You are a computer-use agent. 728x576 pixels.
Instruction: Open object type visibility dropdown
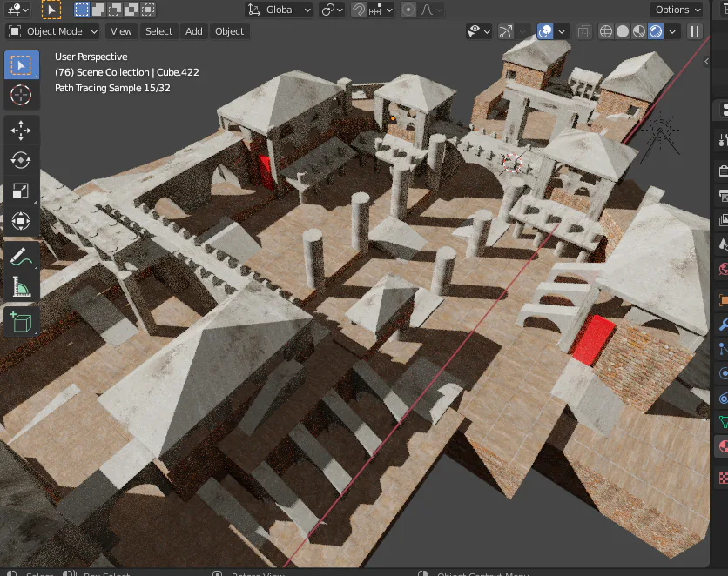click(x=479, y=31)
